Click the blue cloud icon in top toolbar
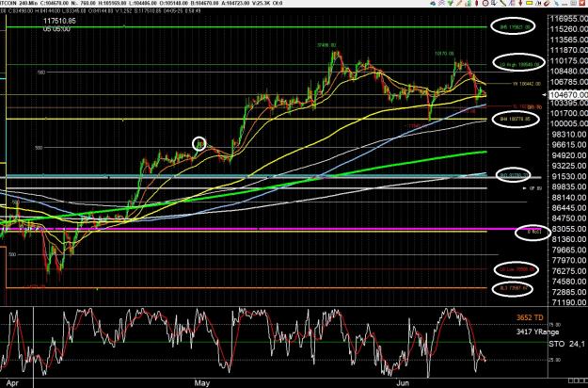 [x=433, y=3]
